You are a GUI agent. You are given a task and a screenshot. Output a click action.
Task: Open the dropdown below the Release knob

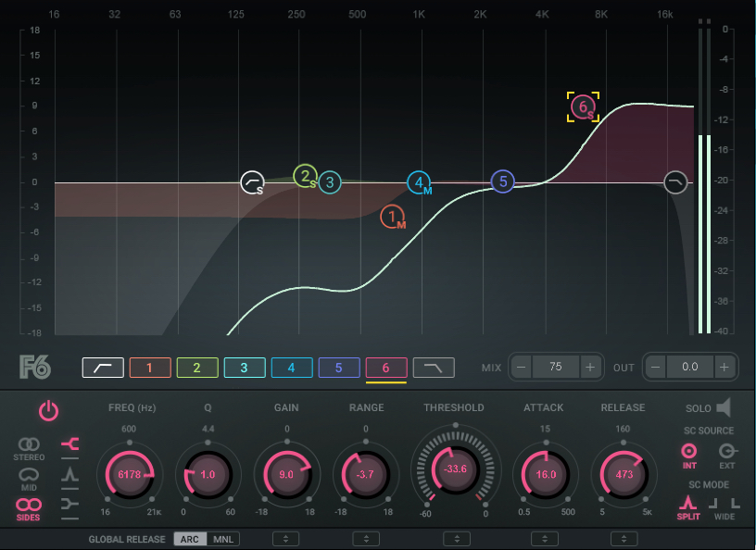[x=622, y=538]
